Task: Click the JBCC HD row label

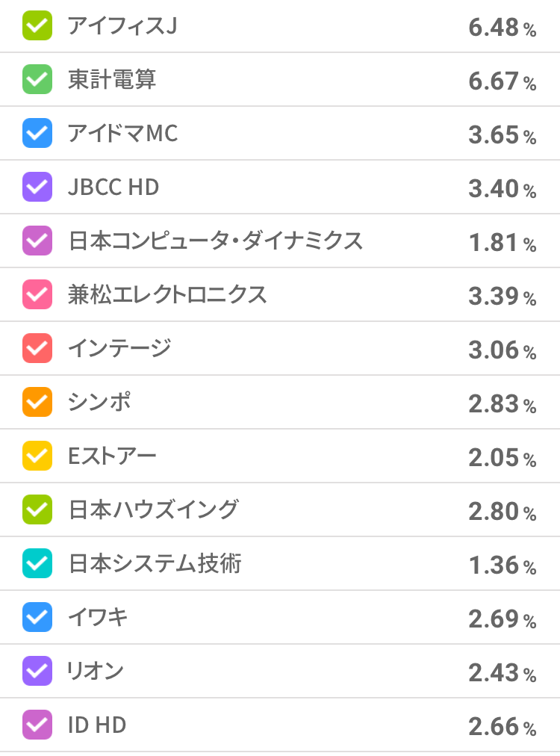Action: 113,187
